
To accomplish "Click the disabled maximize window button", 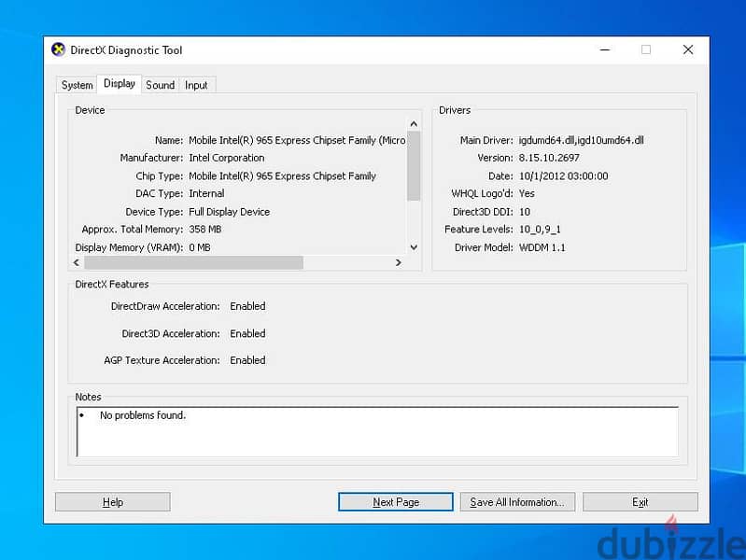I will tap(646, 49).
